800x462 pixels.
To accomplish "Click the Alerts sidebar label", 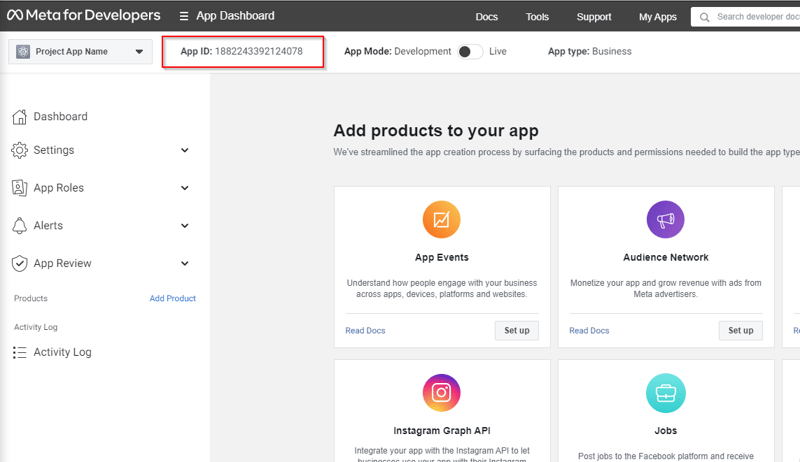I will (48, 225).
